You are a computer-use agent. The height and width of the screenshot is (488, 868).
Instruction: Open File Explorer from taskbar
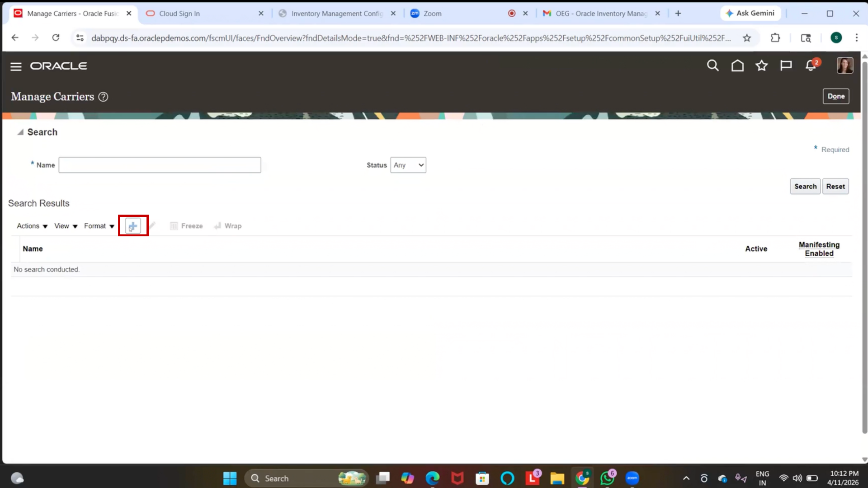click(x=557, y=478)
